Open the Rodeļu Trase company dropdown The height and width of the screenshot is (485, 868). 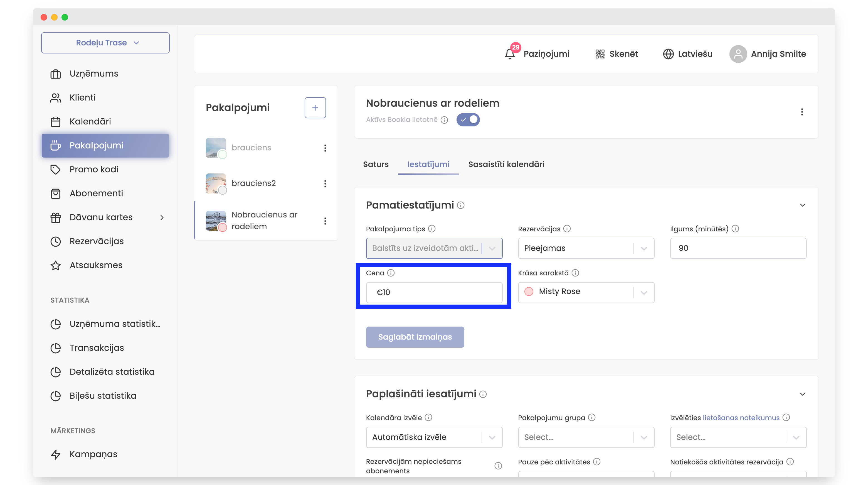coord(105,43)
